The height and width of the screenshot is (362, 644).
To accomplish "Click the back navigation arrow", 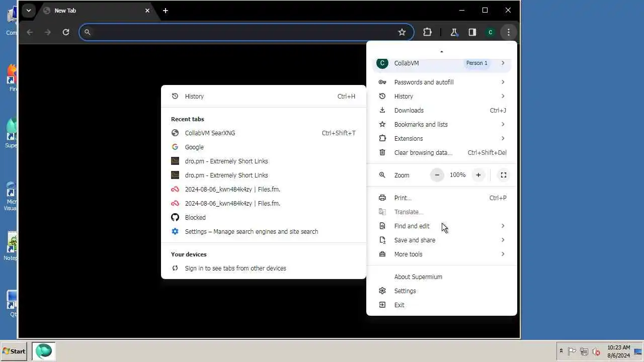I will tap(30, 32).
